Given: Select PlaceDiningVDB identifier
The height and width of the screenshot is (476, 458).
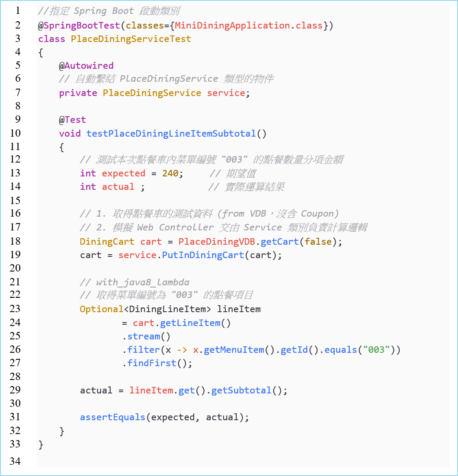Looking at the screenshot, I should tap(217, 242).
